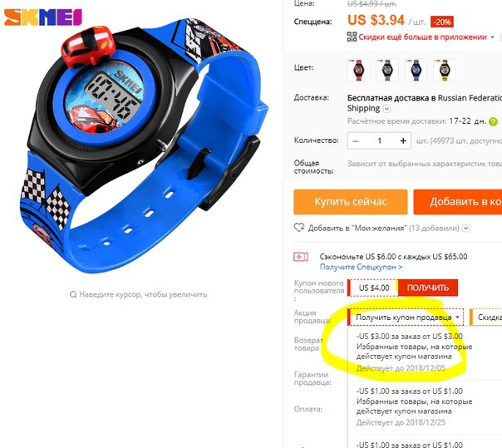Decrease quantity with the minus button

point(356,141)
